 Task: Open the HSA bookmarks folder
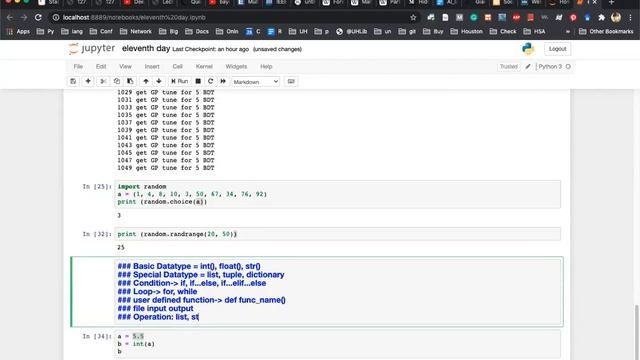[x=534, y=31]
